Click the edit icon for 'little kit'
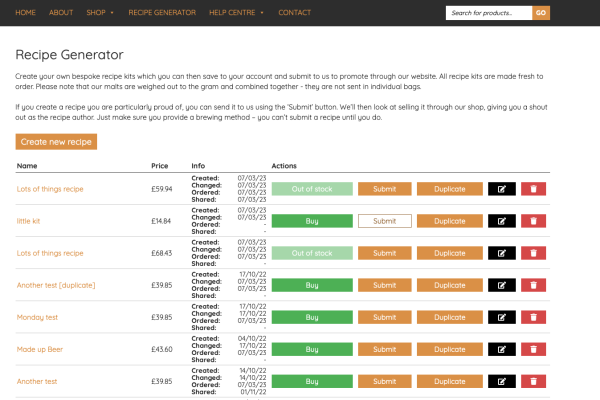The height and width of the screenshot is (400, 600). tap(501, 221)
